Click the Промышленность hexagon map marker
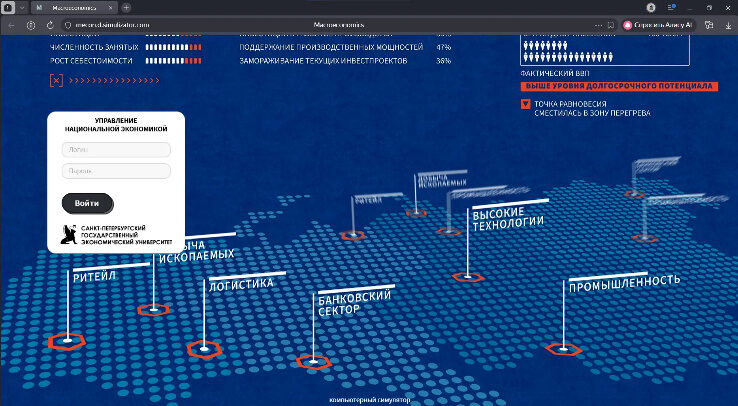Viewport: 738px width, 406px height. 563,349
